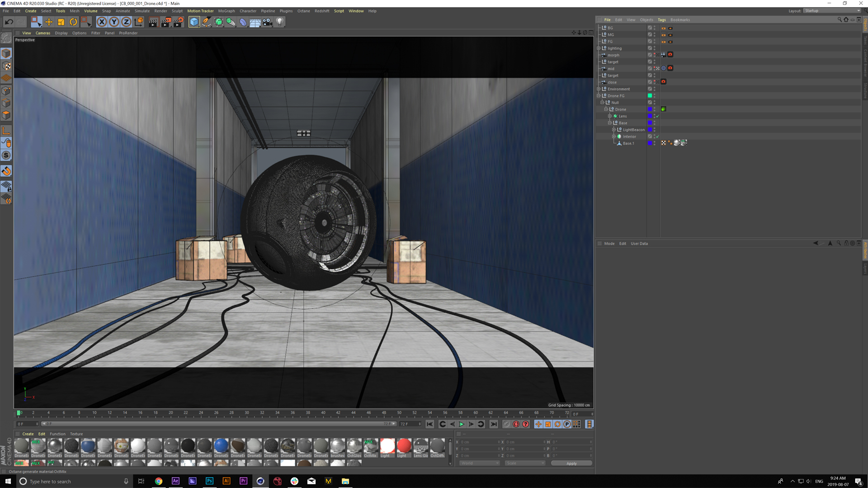Open Photoshop from the taskbar

pyautogui.click(x=209, y=481)
